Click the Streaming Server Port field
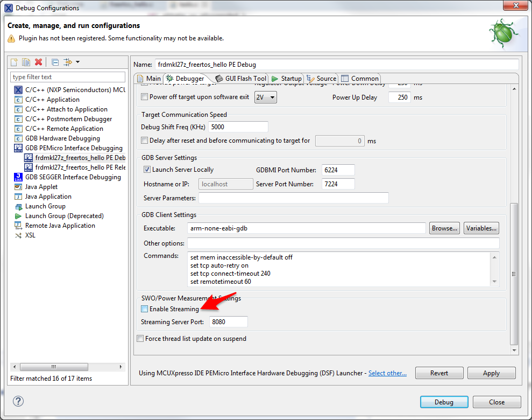Viewport: 532px width, 420px height. pos(228,322)
